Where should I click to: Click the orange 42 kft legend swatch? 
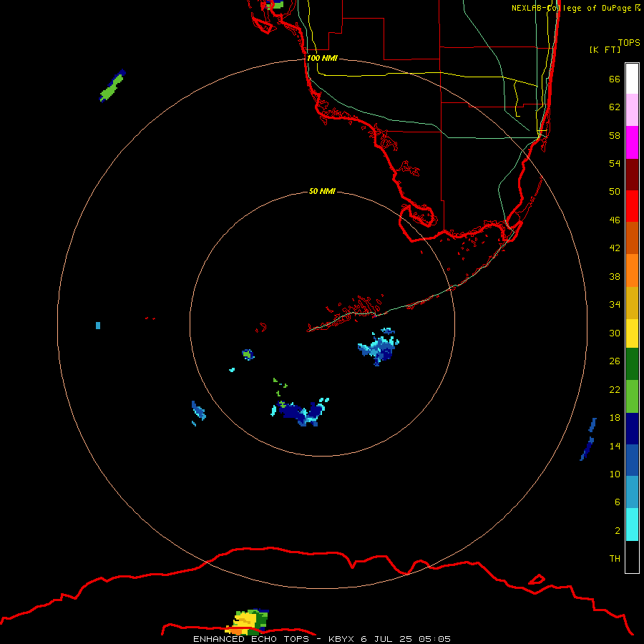click(x=632, y=270)
